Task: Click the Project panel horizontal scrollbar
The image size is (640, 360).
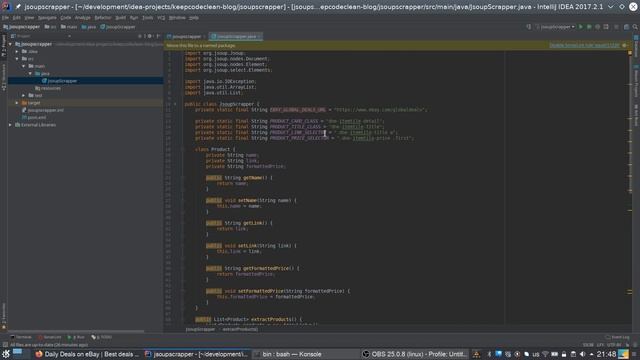Action: click(x=76, y=331)
